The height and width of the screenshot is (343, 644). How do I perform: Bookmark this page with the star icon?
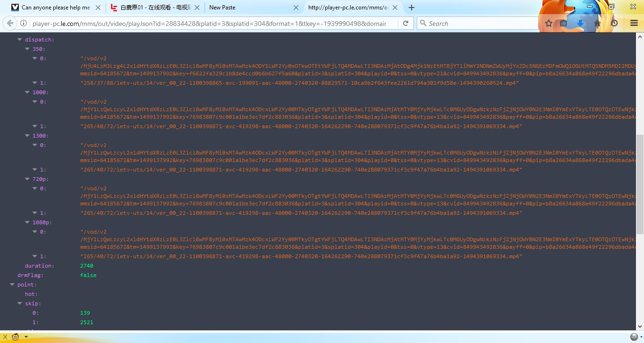click(x=549, y=23)
